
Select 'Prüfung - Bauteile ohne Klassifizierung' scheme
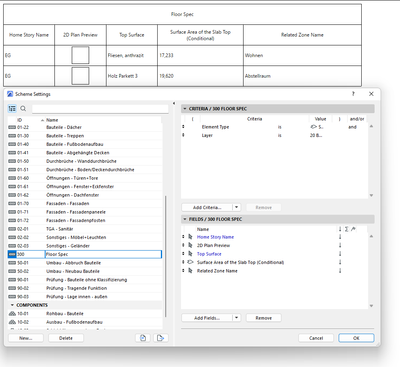pos(86,280)
